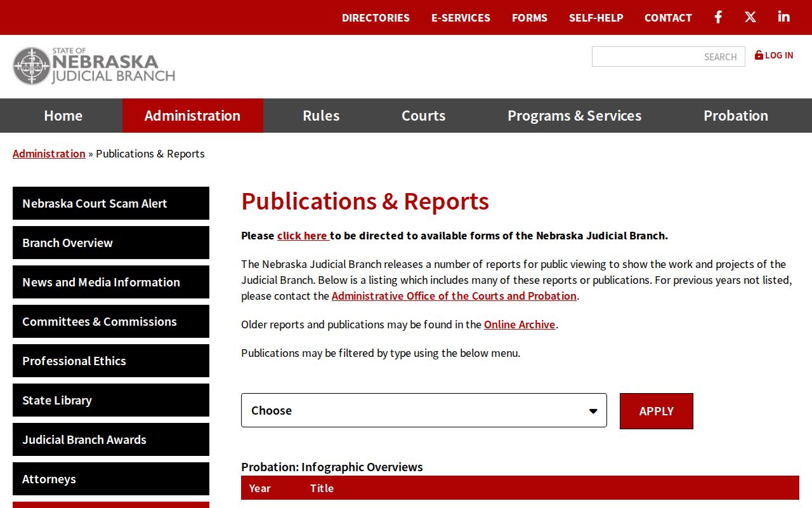Follow the Administration breadcrumb link
This screenshot has width=812, height=508.
tap(49, 154)
